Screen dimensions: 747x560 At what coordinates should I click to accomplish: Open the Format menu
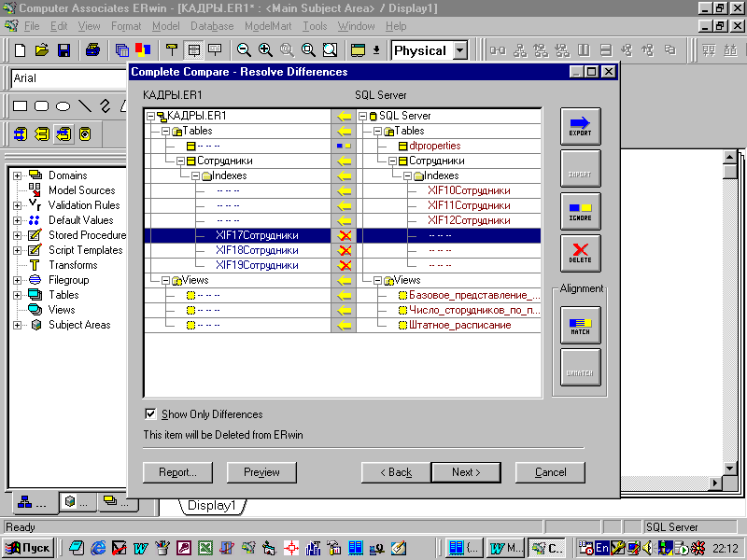point(126,26)
